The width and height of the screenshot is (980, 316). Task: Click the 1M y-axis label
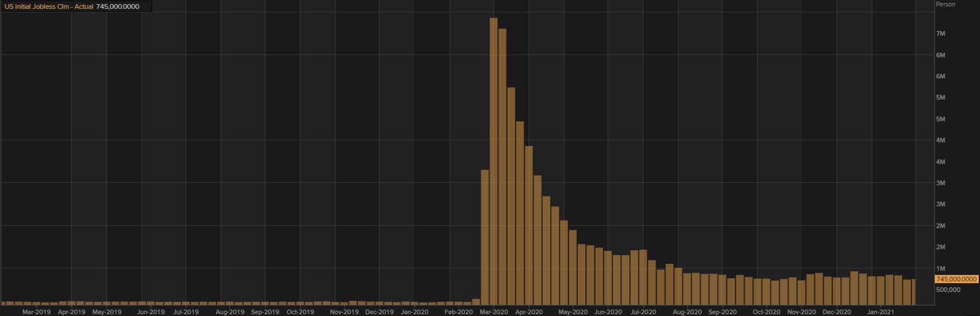tap(941, 269)
